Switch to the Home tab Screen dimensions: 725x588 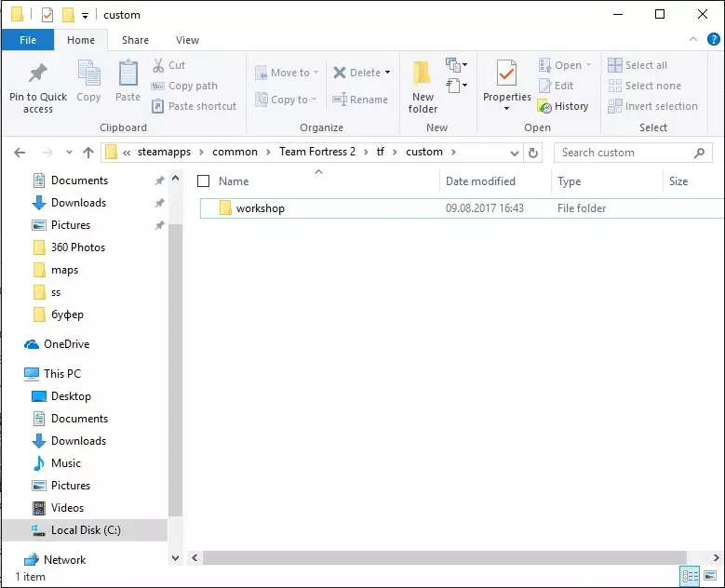(x=81, y=40)
